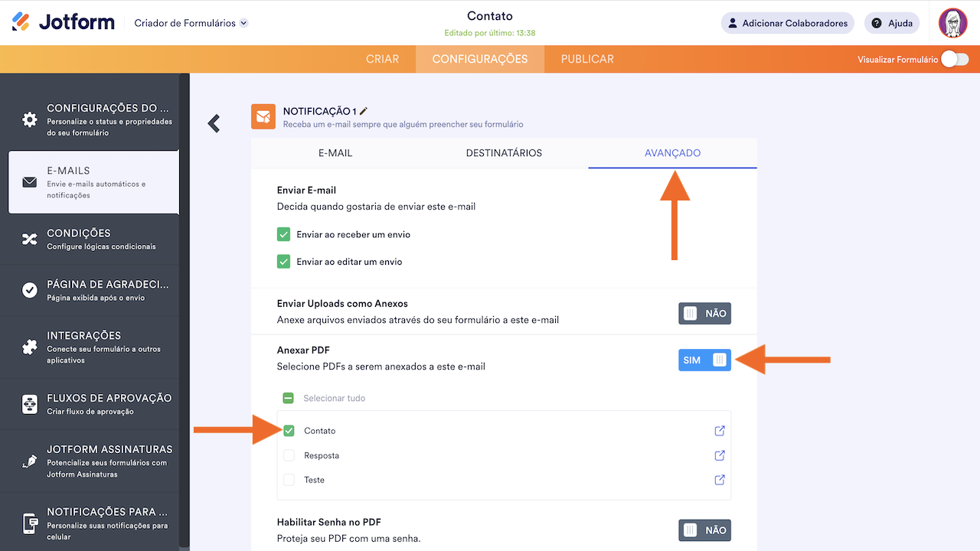Uncheck Enviar ao receber um envio
This screenshot has width=980, height=551.
[284, 234]
